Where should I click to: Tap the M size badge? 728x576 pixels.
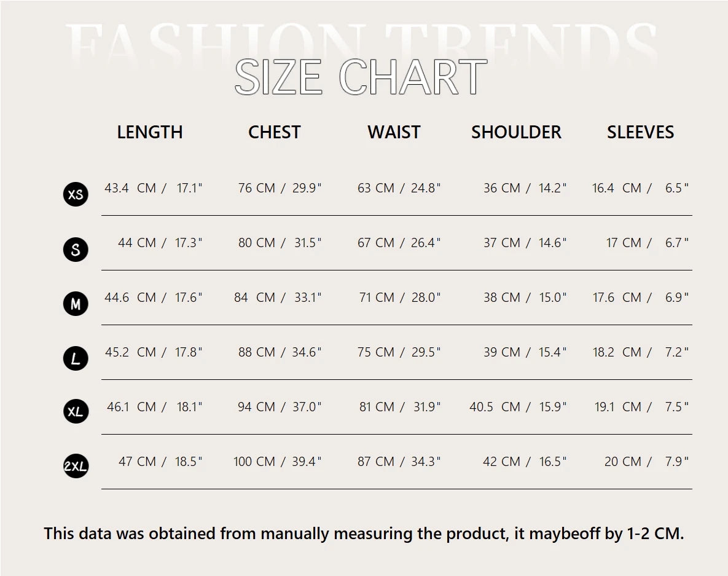tap(76, 304)
